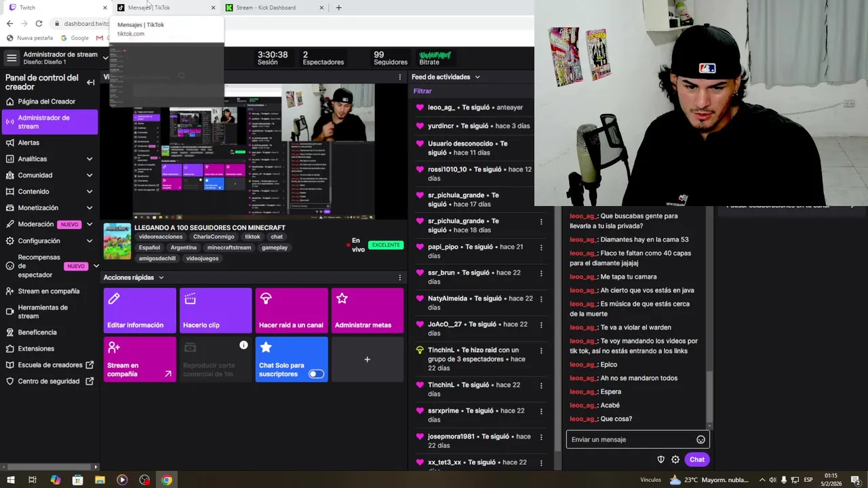Open Acciones rápidas dropdown chevron
This screenshot has width=868, height=488.
click(161, 278)
